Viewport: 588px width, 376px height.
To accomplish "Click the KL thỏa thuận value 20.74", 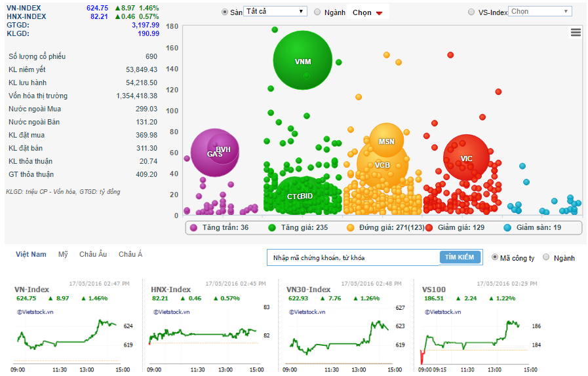I will 149,161.
